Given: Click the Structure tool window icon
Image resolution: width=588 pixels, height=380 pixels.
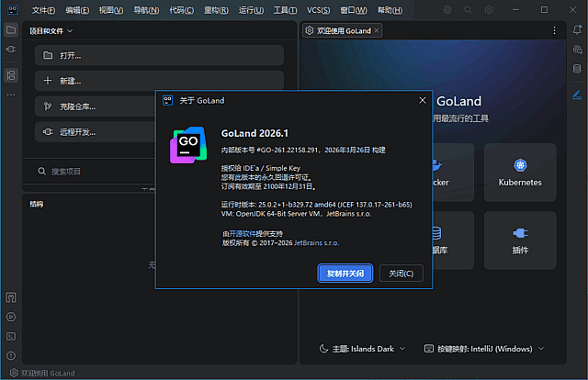Looking at the screenshot, I should (x=11, y=74).
